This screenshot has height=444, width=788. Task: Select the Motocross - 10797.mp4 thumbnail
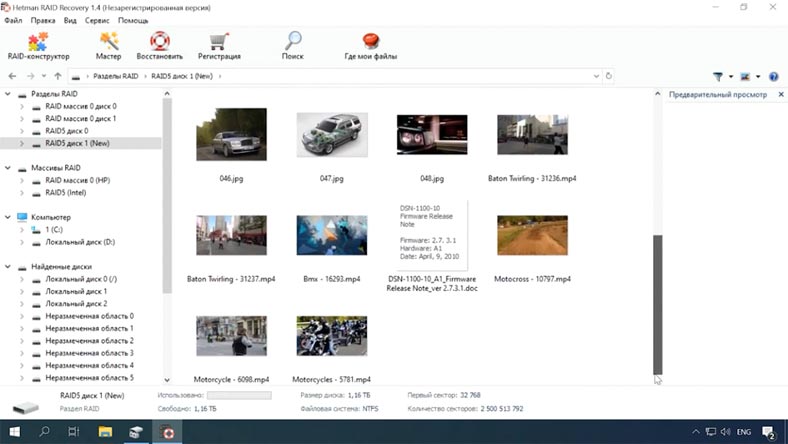click(532, 236)
